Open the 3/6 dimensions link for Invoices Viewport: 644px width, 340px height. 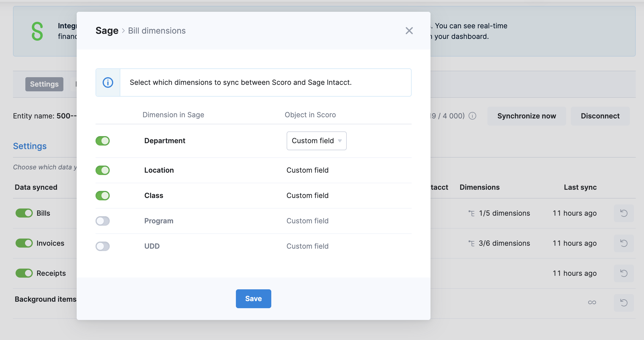pos(504,243)
